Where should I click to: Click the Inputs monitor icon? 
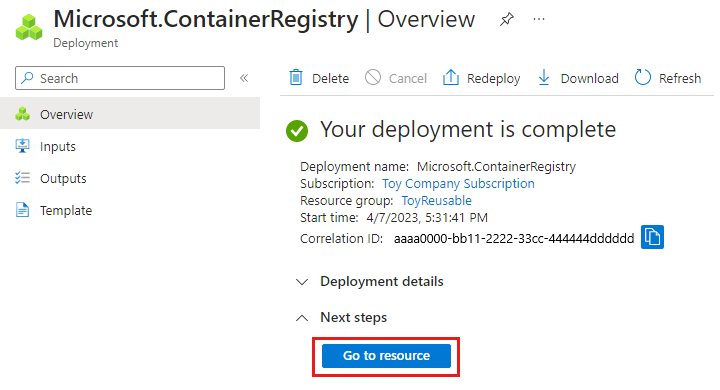coord(22,146)
